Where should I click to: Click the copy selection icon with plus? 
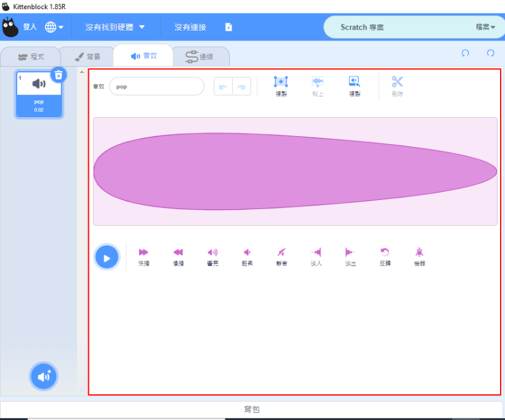(281, 86)
